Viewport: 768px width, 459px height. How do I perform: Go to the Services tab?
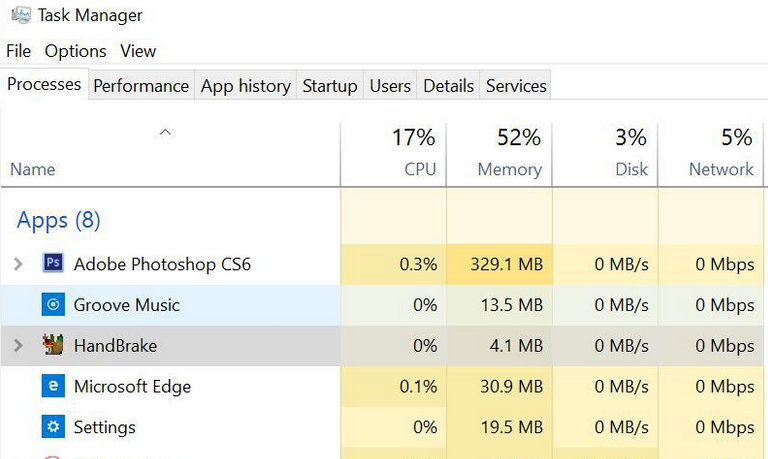(516, 86)
